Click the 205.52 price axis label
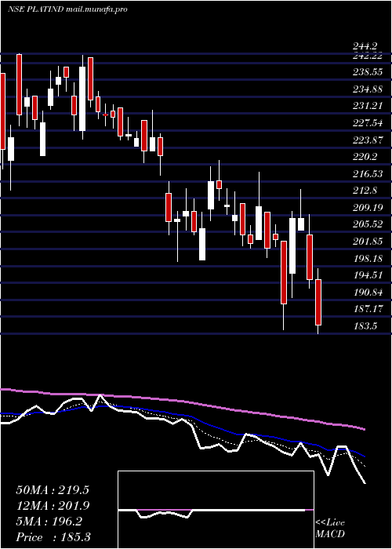Viewport: 392px width, 549px height. click(x=367, y=224)
